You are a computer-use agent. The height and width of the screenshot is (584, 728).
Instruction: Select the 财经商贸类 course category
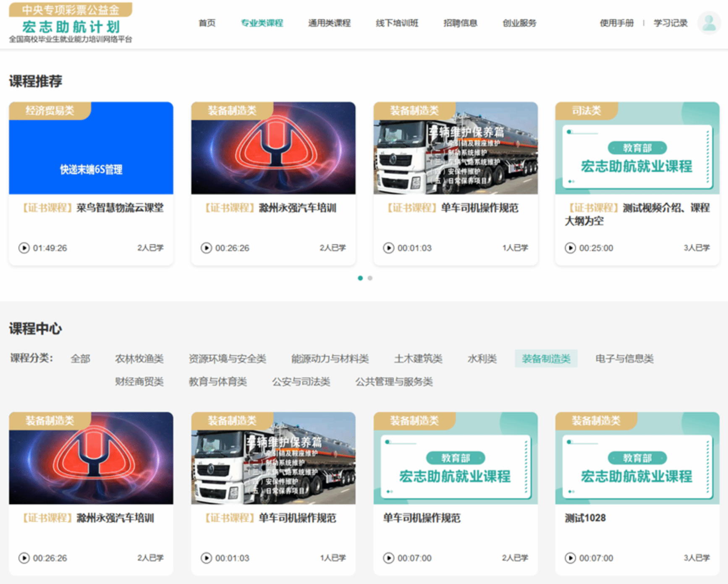click(x=139, y=382)
